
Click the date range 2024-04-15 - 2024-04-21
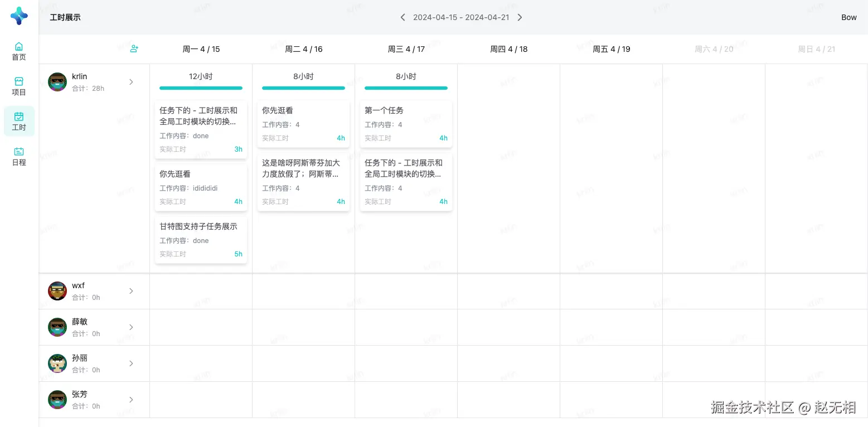[x=461, y=17]
